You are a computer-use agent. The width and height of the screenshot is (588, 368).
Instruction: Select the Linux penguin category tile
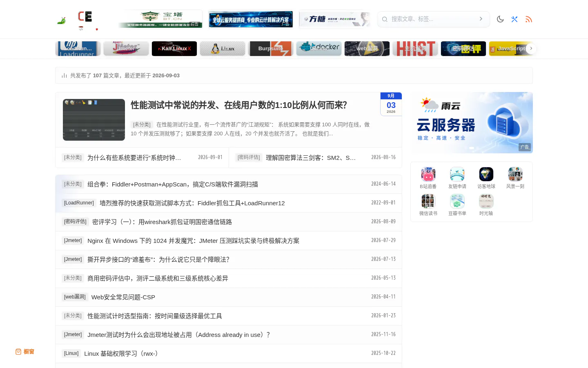click(x=223, y=49)
